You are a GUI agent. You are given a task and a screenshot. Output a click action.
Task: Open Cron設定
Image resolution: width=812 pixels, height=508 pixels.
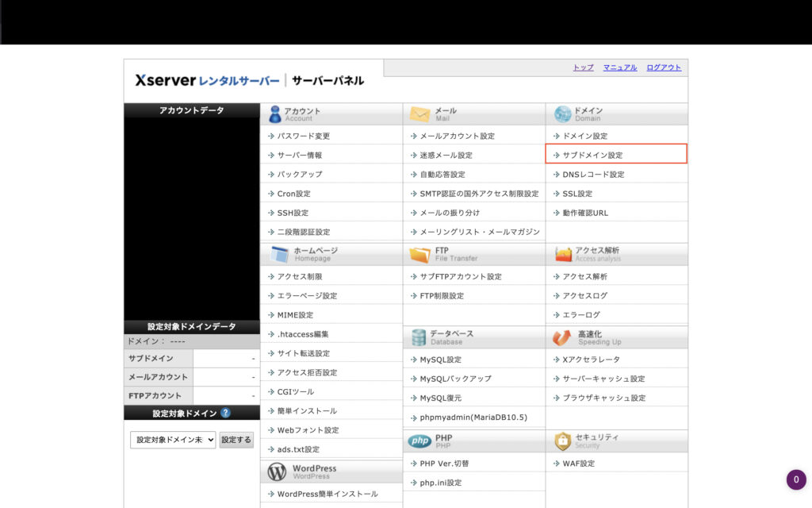point(293,194)
